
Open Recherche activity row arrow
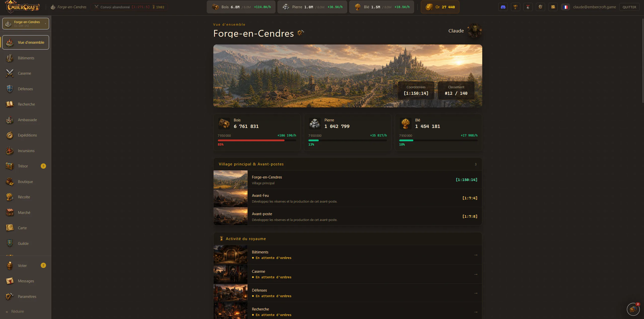point(476,312)
